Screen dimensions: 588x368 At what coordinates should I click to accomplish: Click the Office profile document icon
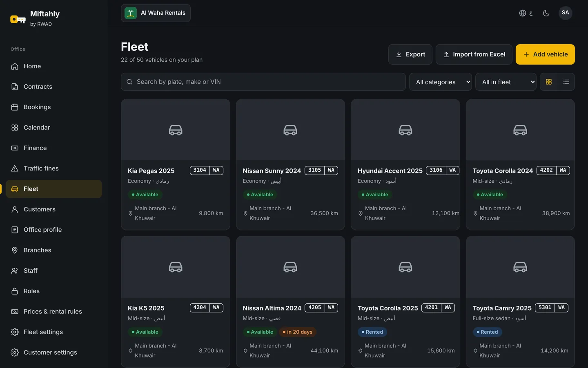(x=15, y=230)
